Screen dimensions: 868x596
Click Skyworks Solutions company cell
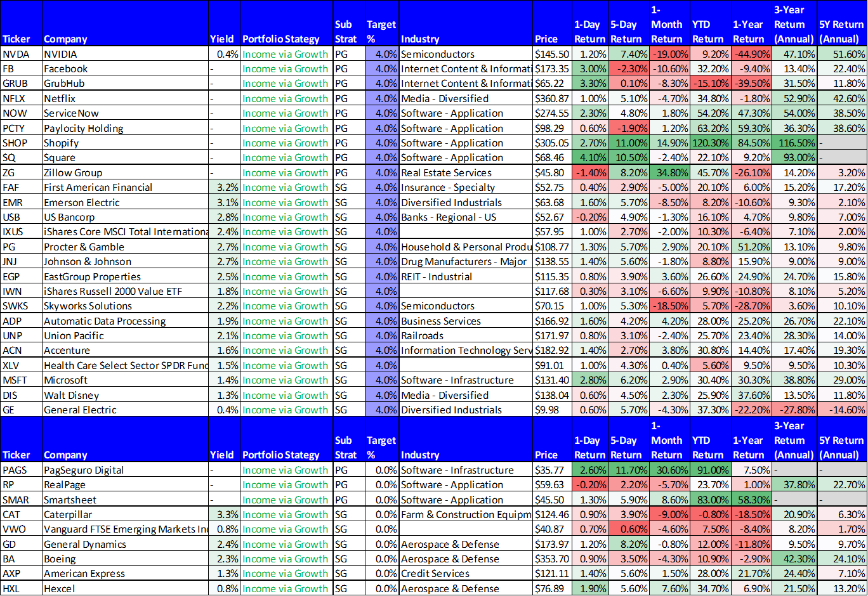tap(125, 306)
